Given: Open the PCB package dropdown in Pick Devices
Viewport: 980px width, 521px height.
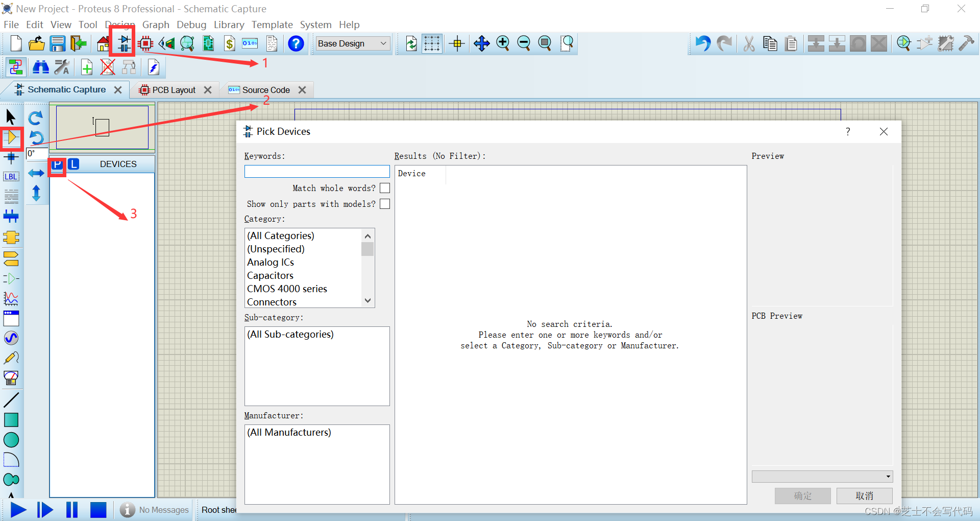Looking at the screenshot, I should click(822, 477).
